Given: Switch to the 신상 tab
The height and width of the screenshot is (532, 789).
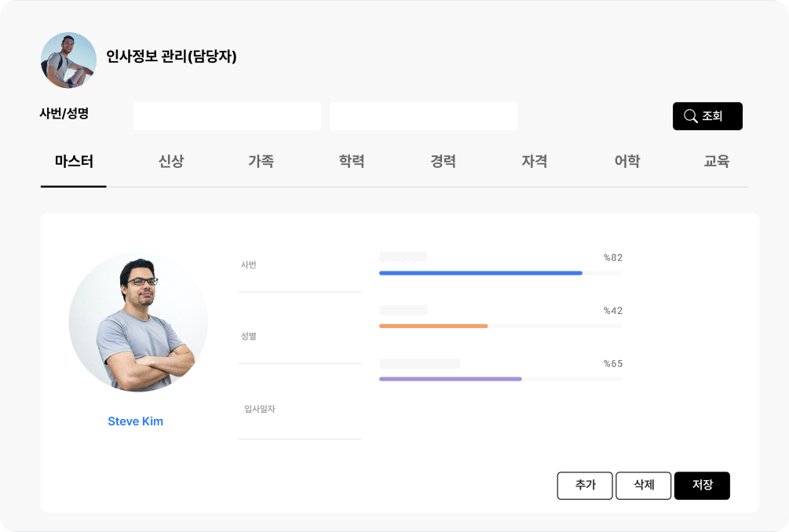Looking at the screenshot, I should coord(171,161).
